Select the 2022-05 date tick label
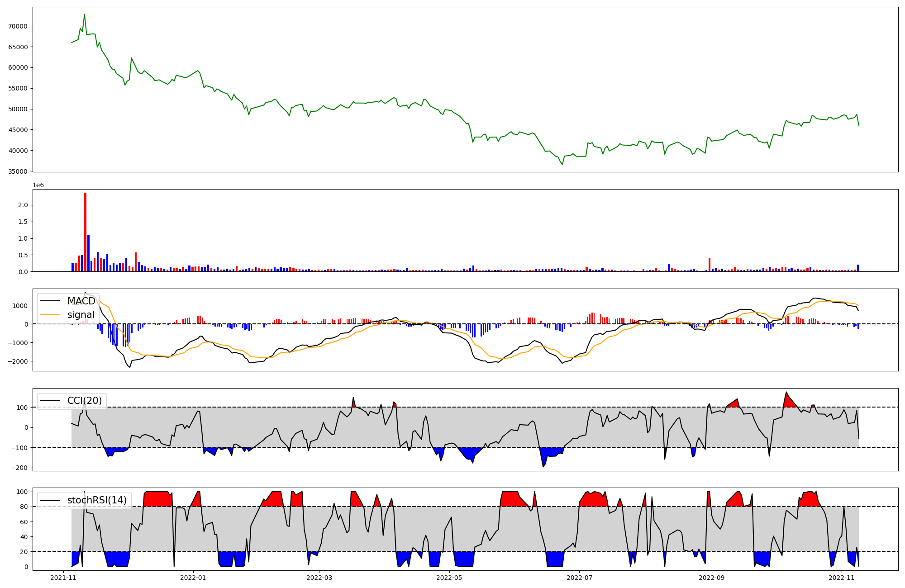The image size is (905, 588). [x=449, y=578]
